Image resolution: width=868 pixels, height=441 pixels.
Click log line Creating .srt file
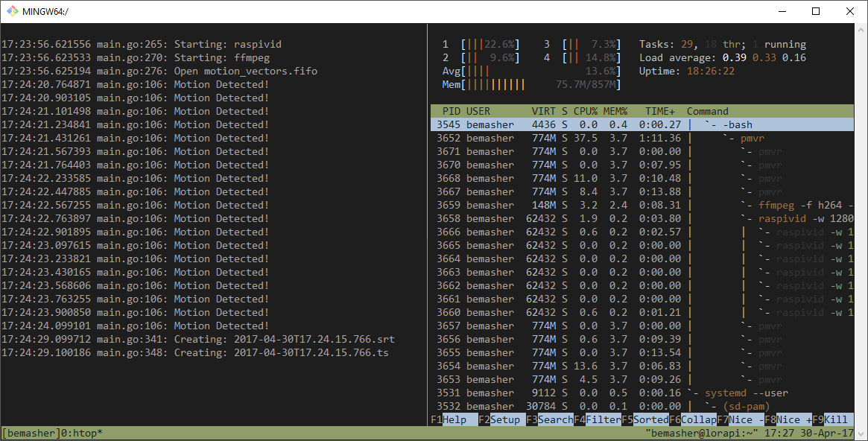198,339
